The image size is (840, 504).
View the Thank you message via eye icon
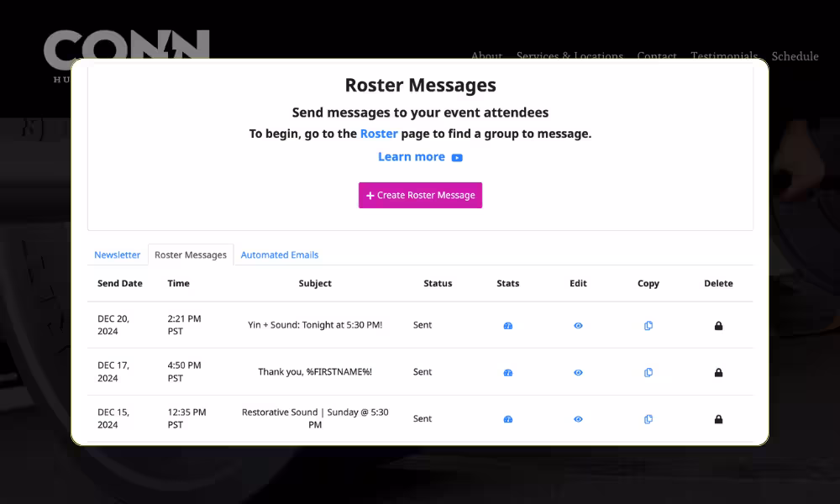click(578, 372)
